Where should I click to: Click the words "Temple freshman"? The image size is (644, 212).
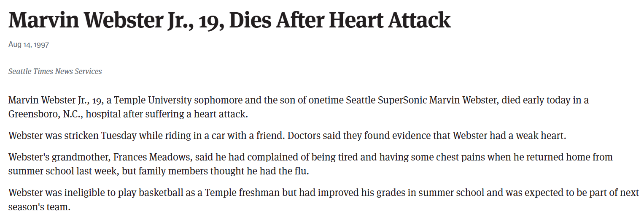(x=239, y=193)
